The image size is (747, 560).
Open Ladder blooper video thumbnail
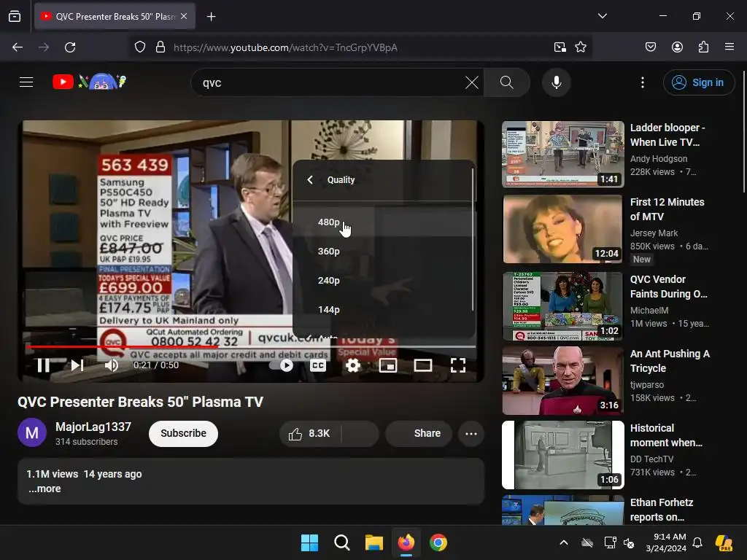pyautogui.click(x=562, y=155)
